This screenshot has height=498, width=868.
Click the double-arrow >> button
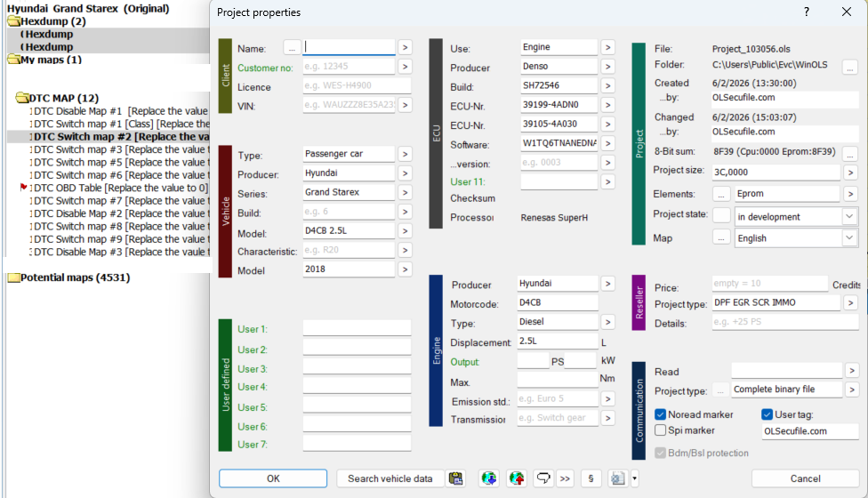[565, 478]
